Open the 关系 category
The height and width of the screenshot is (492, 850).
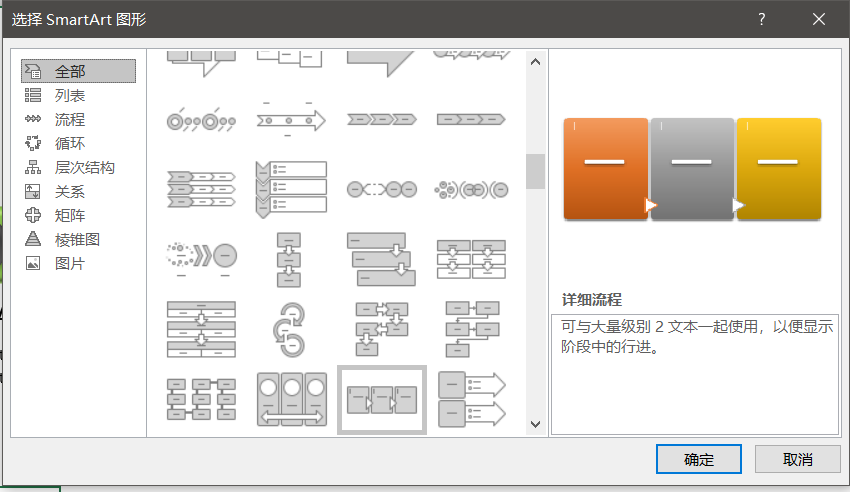70,191
